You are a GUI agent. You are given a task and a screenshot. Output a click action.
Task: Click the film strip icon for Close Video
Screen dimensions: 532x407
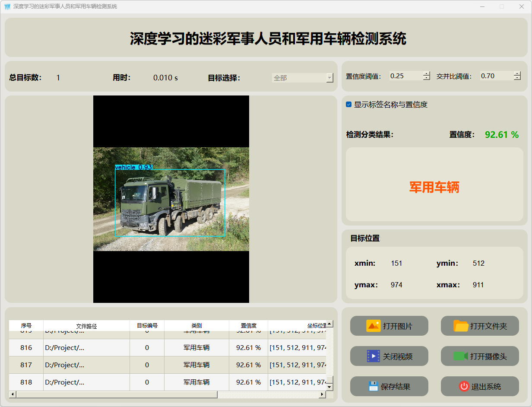tap(373, 356)
